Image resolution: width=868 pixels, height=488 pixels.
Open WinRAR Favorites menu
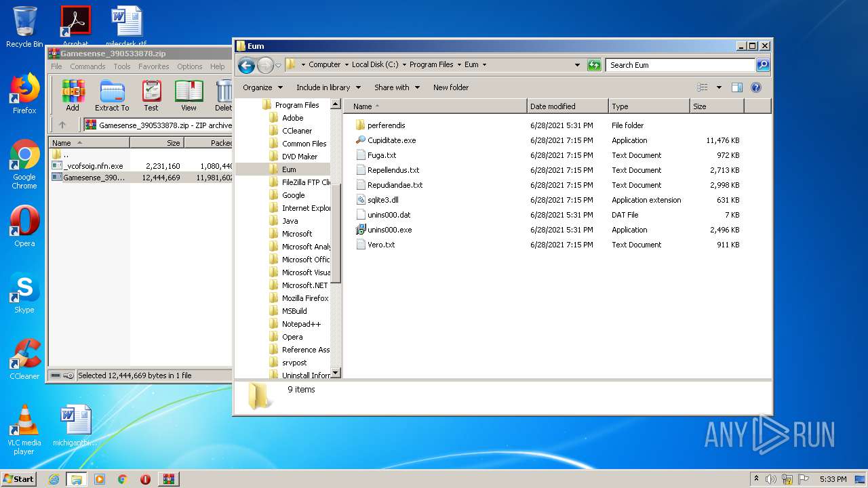coord(154,66)
